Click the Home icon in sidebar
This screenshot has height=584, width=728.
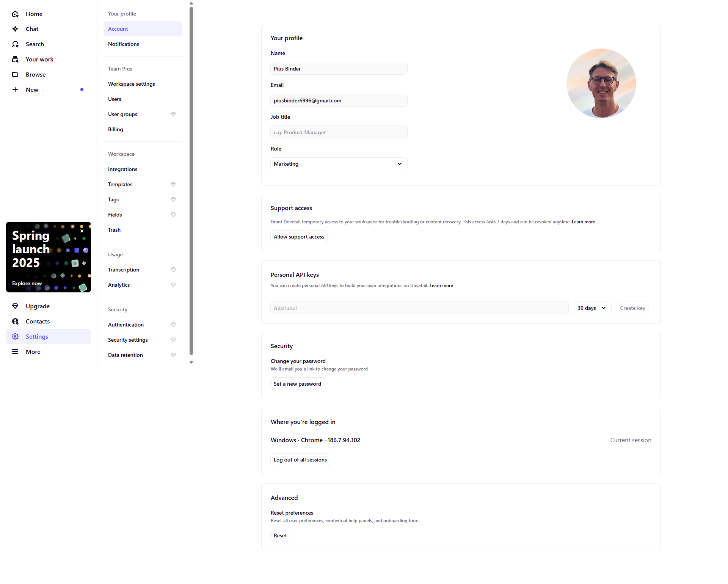coord(15,14)
